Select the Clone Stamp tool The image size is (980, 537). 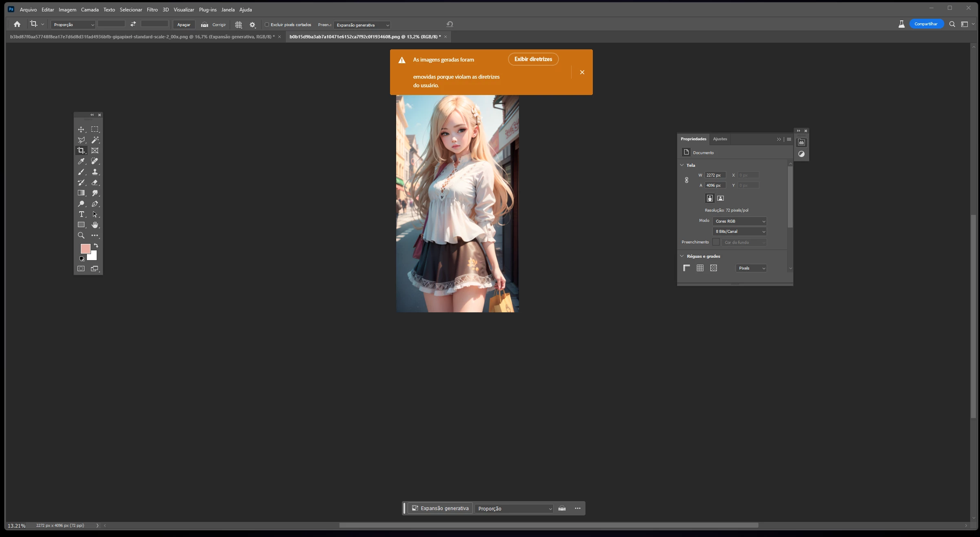[95, 172]
